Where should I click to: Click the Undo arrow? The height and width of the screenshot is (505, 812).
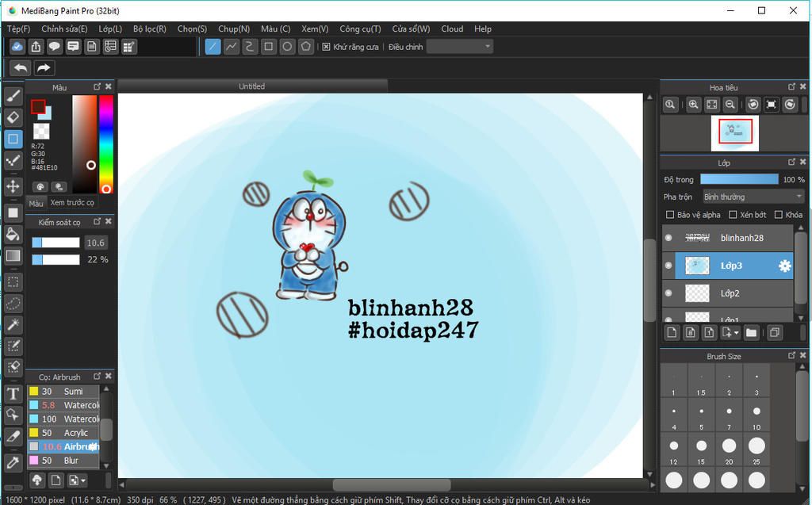[21, 68]
